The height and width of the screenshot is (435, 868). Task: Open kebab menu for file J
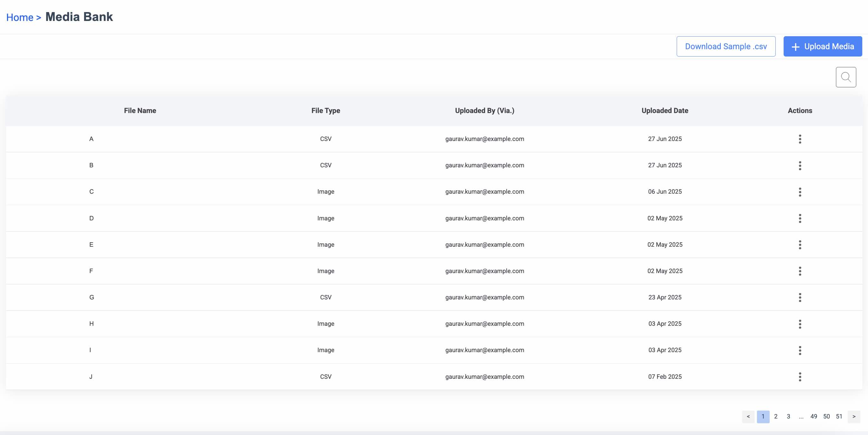pyautogui.click(x=799, y=377)
